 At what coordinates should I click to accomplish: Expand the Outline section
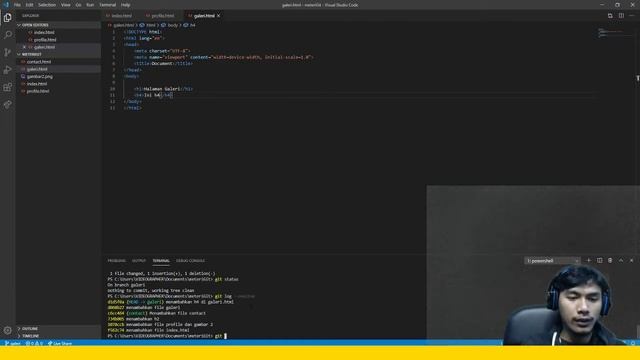coord(58,329)
